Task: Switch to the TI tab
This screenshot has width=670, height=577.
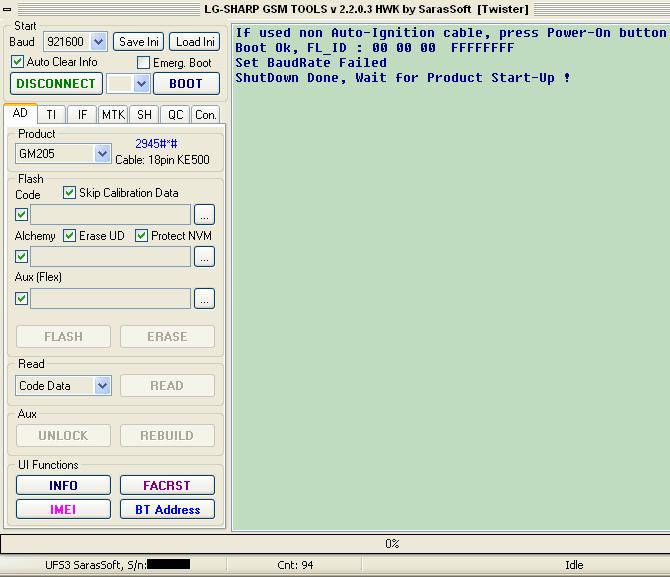Action: pos(51,115)
